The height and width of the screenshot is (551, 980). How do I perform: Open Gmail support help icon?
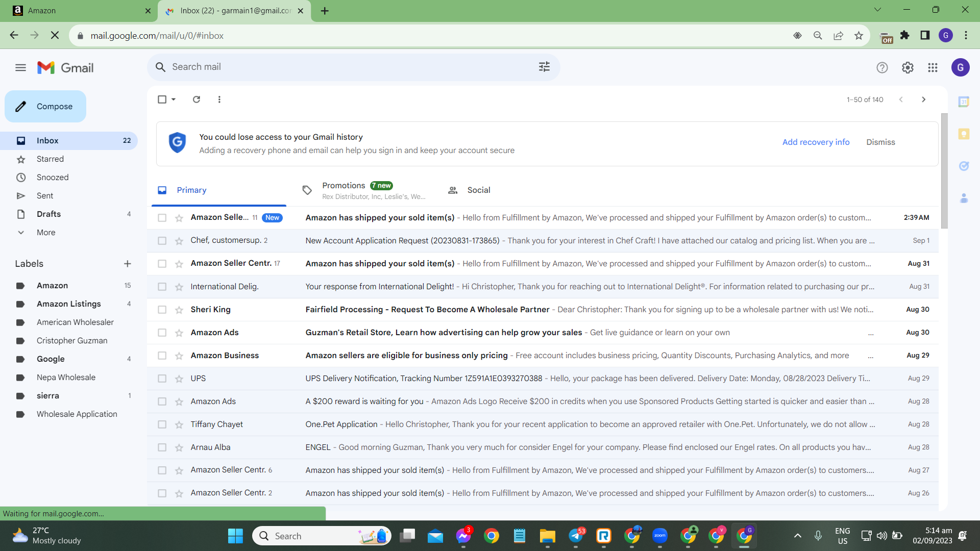pos(882,67)
